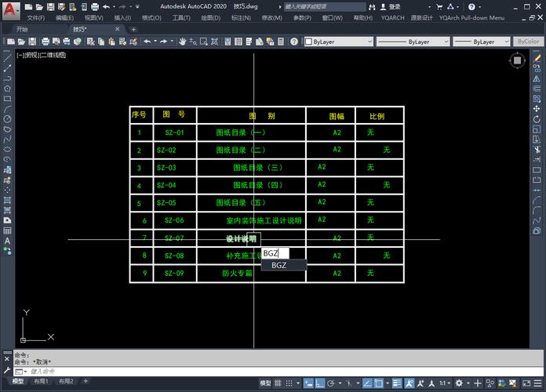Screen dimensions: 546x392
Task: Click the ByColor plot style box
Action: [529, 42]
